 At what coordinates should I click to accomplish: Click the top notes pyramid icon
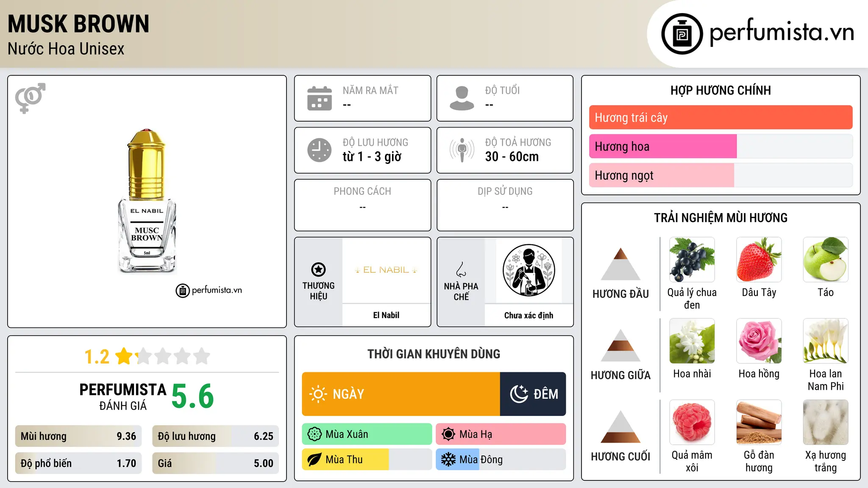620,264
